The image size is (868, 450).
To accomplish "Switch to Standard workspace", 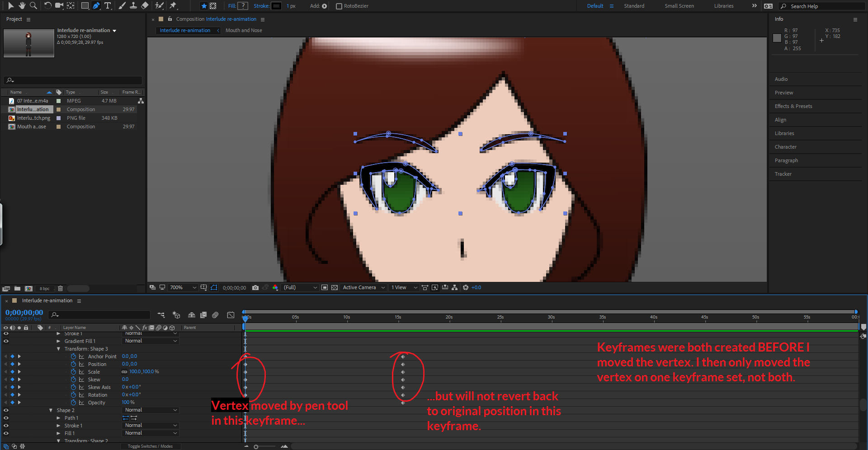I will 634,6.
